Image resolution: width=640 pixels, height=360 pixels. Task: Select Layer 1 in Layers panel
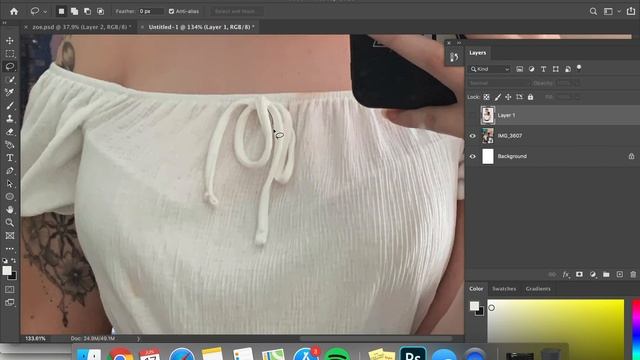pos(553,116)
